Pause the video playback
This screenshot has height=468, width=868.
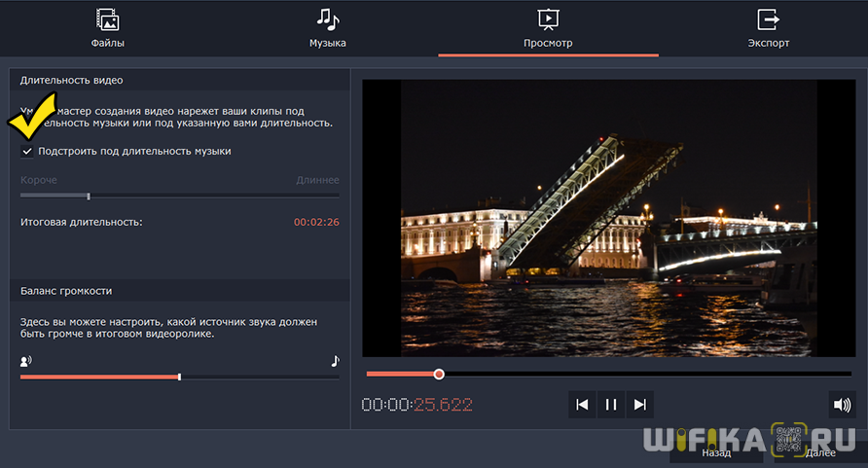611,405
